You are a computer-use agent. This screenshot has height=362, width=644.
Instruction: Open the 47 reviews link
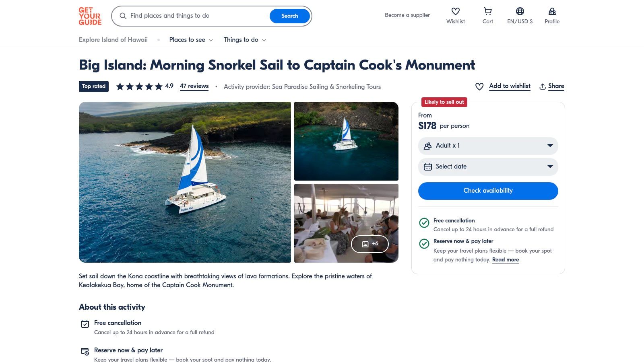click(x=194, y=86)
